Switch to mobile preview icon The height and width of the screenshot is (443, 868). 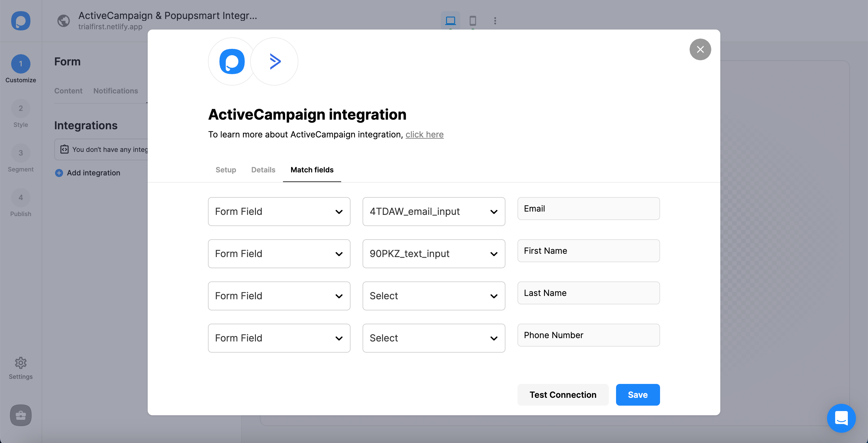(472, 21)
